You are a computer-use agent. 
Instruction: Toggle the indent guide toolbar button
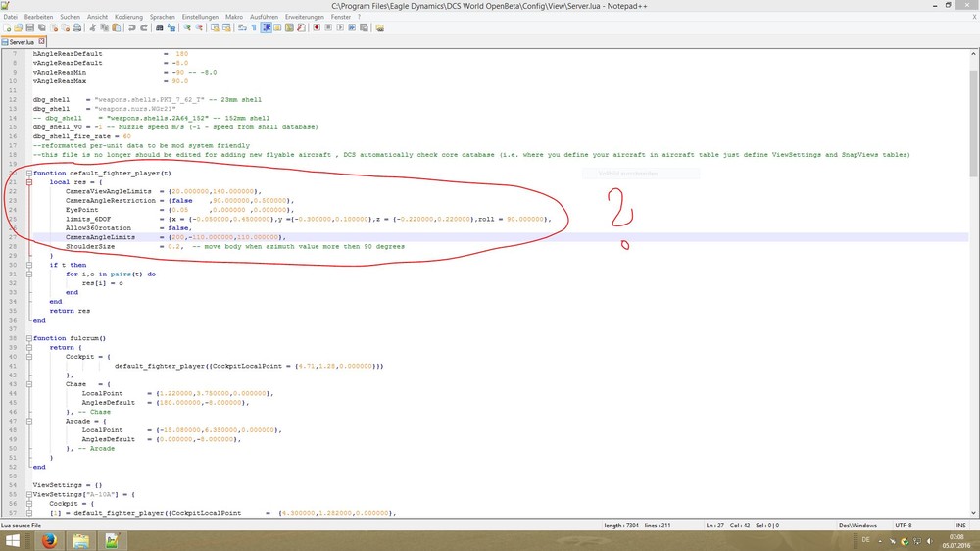point(266,27)
